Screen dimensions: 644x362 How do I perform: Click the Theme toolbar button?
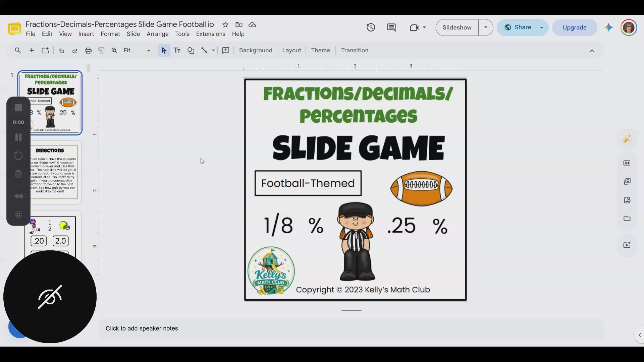click(x=320, y=50)
